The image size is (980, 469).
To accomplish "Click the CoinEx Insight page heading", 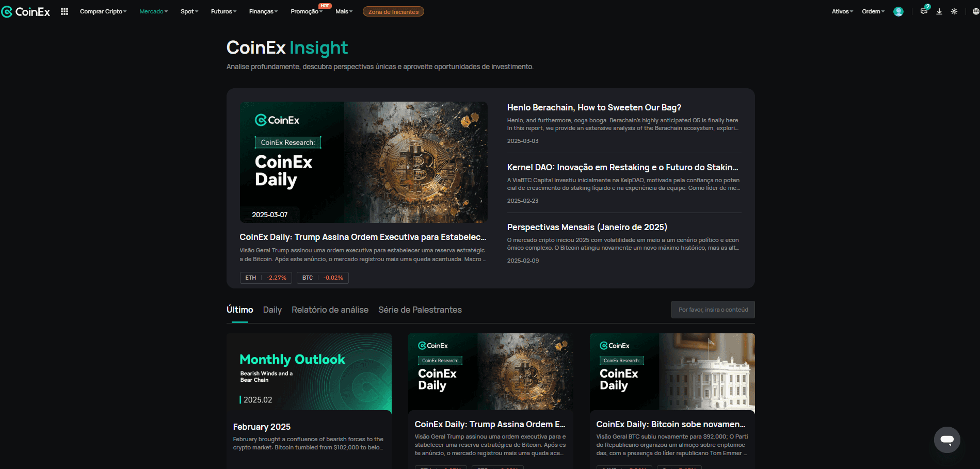I will click(287, 47).
